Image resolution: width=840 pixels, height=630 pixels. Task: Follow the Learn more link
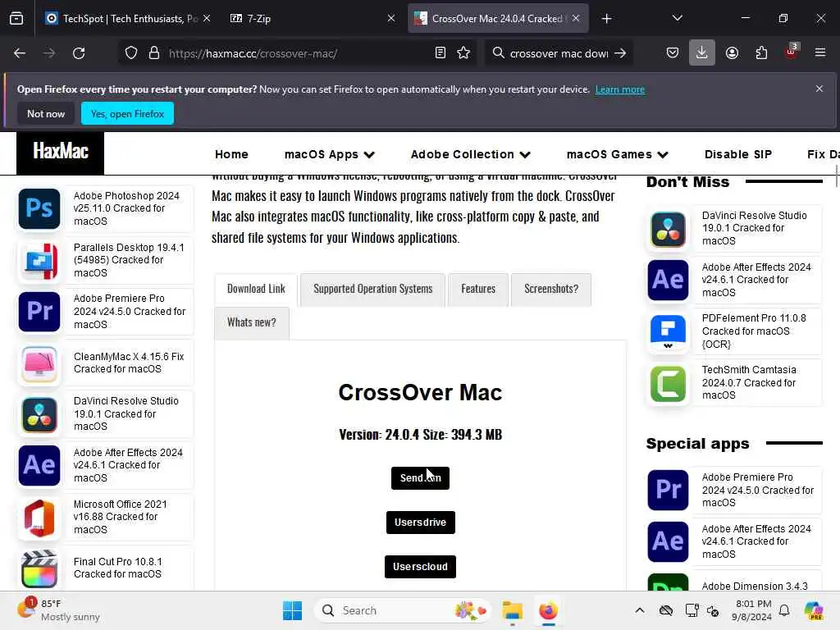point(620,89)
